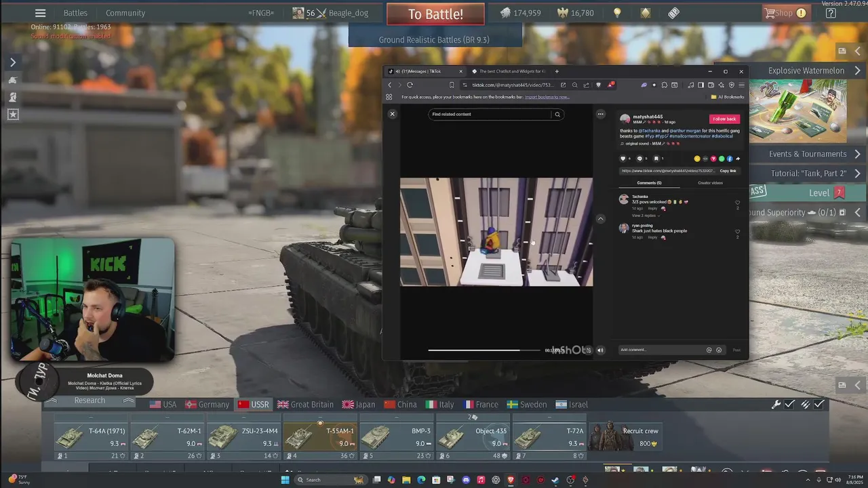
Task: Like the TikTok video heart icon
Action: coord(623,159)
